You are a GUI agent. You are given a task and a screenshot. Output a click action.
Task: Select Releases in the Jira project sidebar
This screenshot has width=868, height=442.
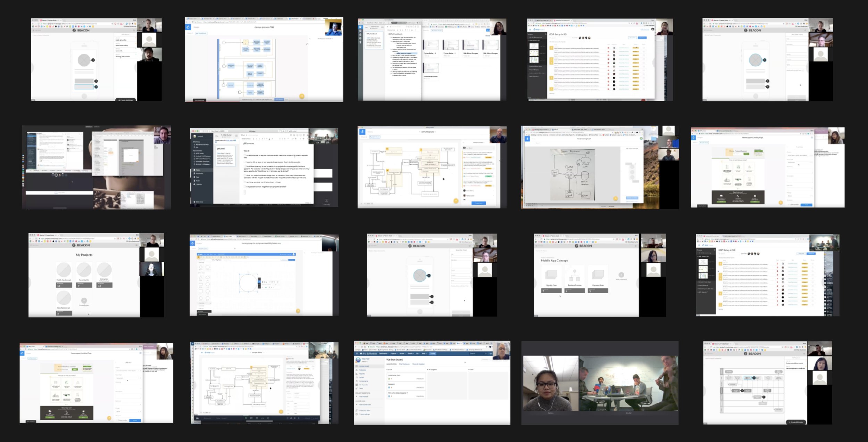[362, 370]
